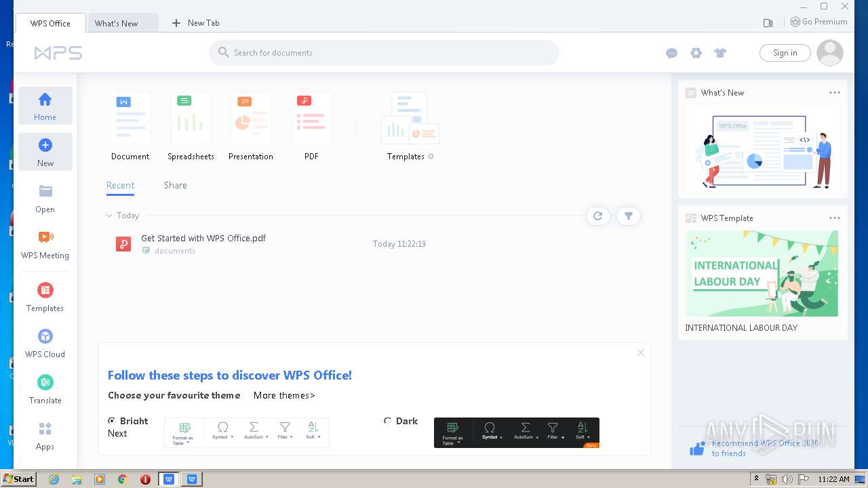Click the user avatar icon

pyautogui.click(x=830, y=53)
